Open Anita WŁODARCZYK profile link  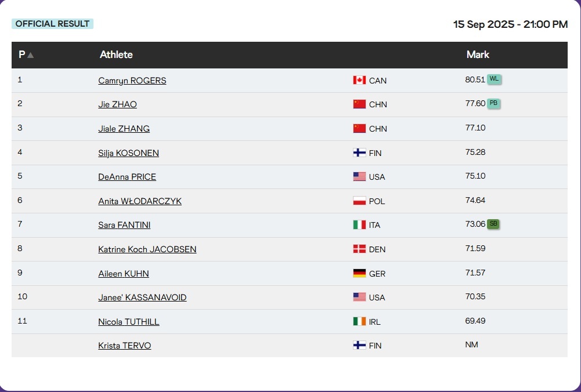pos(140,201)
